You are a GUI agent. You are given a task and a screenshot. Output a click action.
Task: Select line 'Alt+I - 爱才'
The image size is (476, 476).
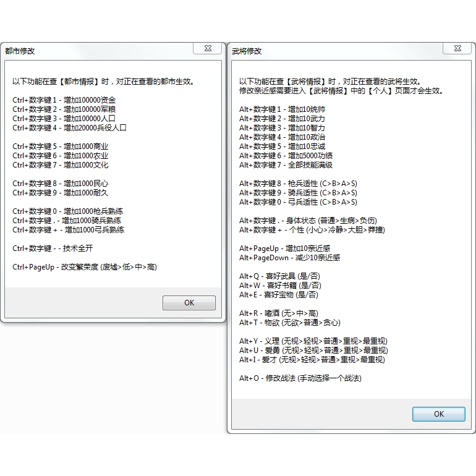[312, 359]
